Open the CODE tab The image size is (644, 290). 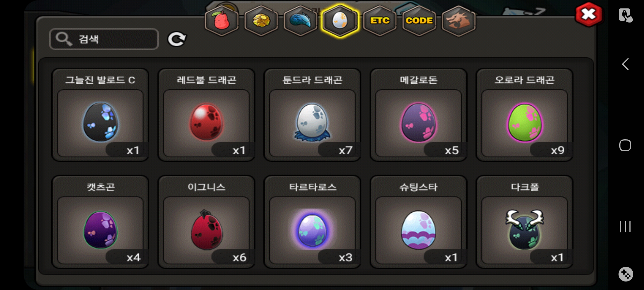(419, 21)
